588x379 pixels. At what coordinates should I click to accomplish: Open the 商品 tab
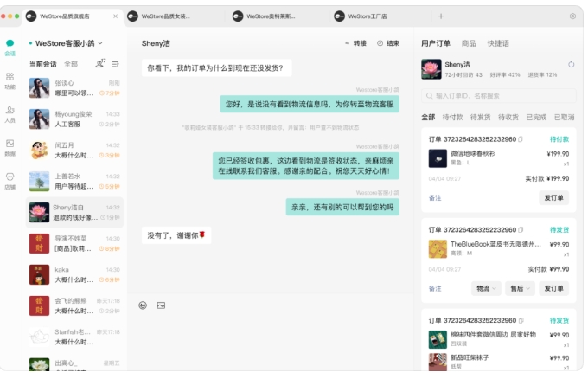click(469, 43)
